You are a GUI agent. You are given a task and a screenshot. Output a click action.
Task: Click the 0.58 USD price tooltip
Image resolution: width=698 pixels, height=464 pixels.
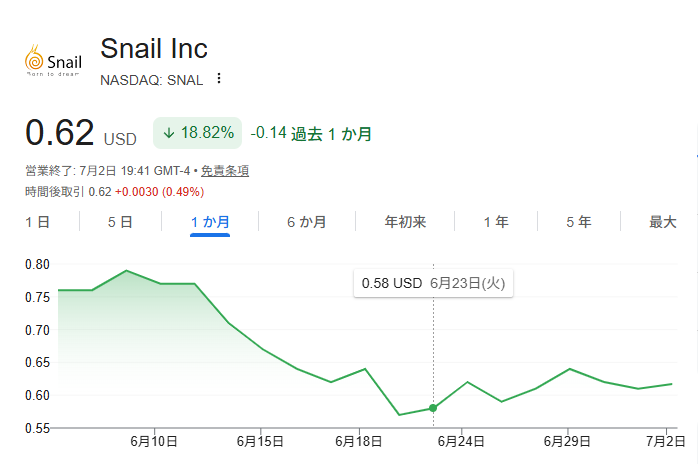[x=433, y=283]
